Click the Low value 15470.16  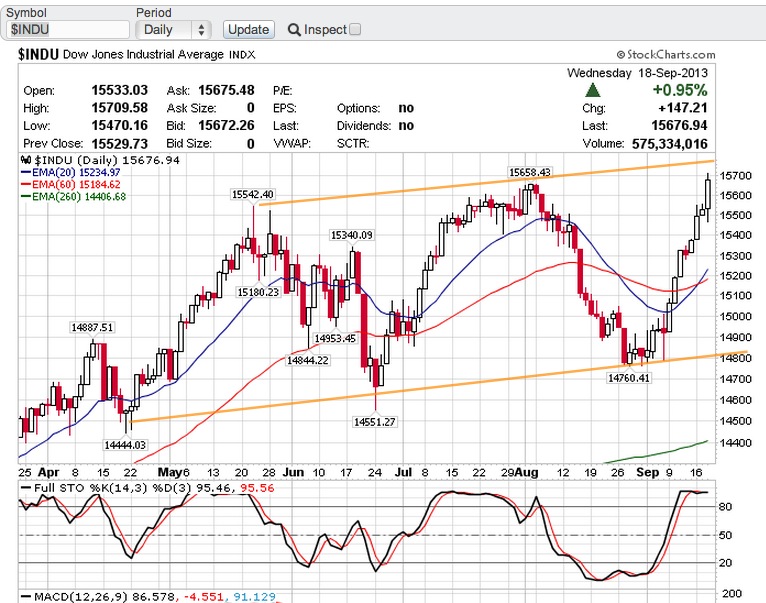point(120,126)
